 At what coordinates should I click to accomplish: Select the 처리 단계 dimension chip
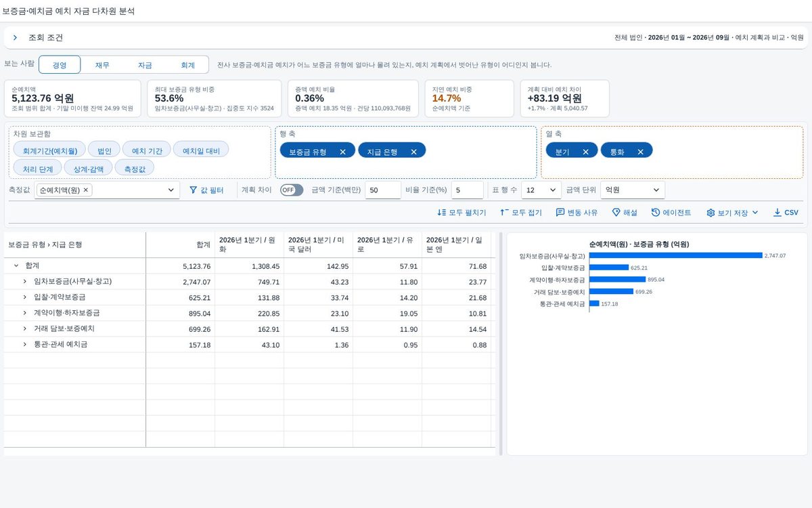tap(38, 167)
